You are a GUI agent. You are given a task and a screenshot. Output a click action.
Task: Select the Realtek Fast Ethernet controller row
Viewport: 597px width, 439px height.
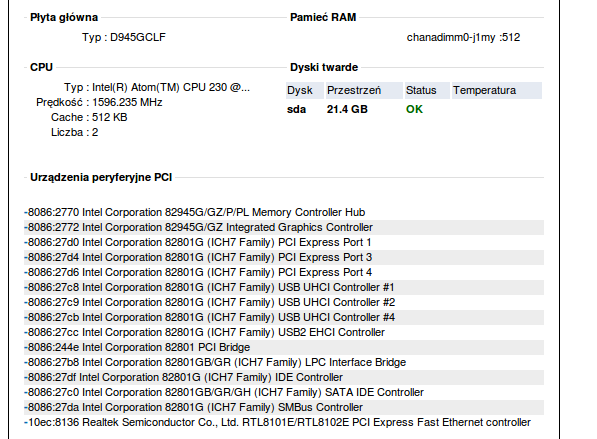(284, 423)
